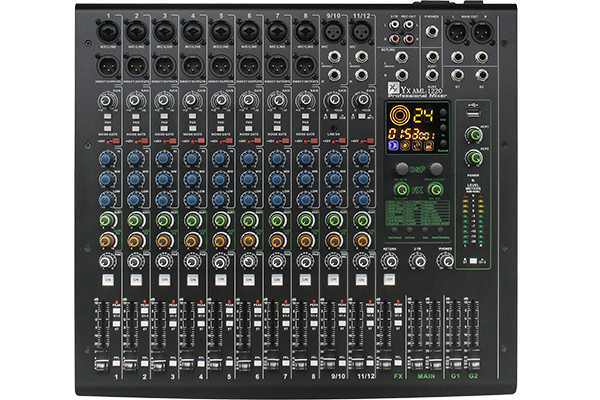This screenshot has width=600, height=400.
Task: Click channel 7 white pan knob
Action: (277, 261)
